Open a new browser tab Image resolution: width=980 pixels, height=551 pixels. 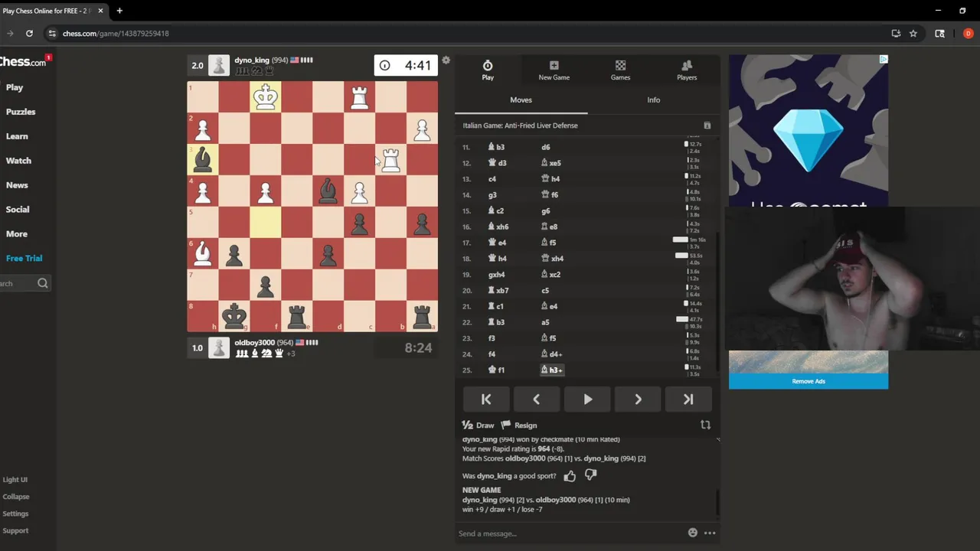pos(119,11)
